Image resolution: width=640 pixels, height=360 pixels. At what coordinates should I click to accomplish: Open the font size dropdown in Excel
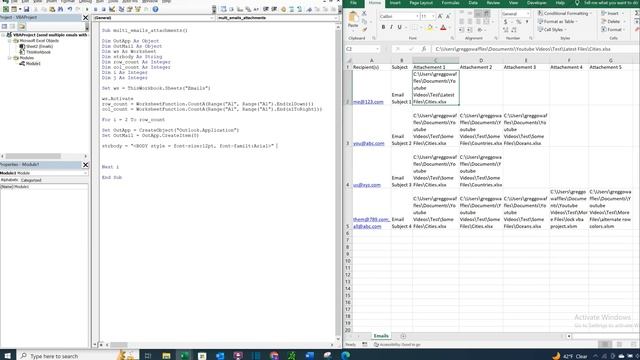click(433, 16)
